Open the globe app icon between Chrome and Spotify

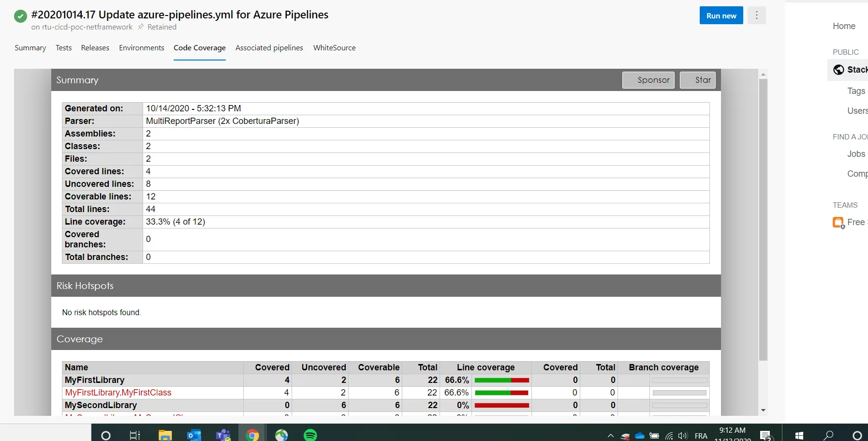281,435
